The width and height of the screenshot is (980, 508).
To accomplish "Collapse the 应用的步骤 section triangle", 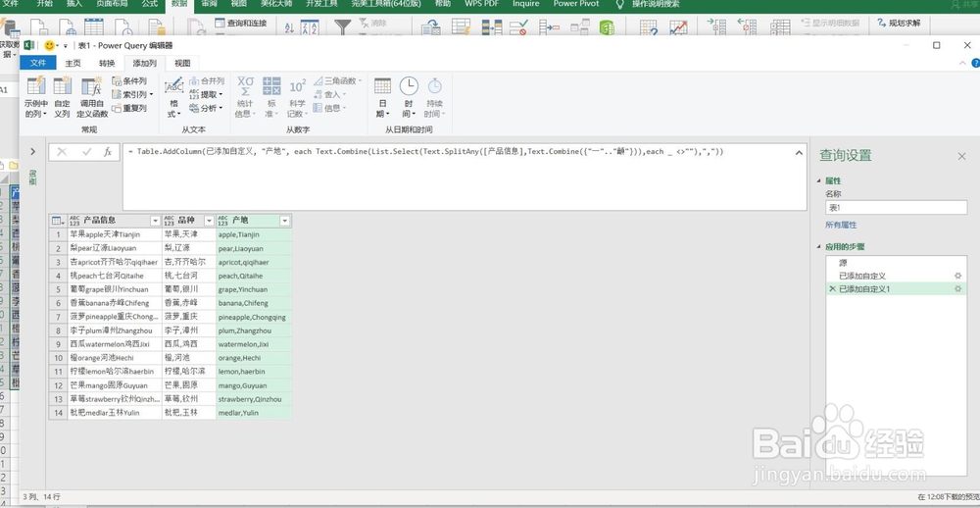I will click(x=820, y=247).
